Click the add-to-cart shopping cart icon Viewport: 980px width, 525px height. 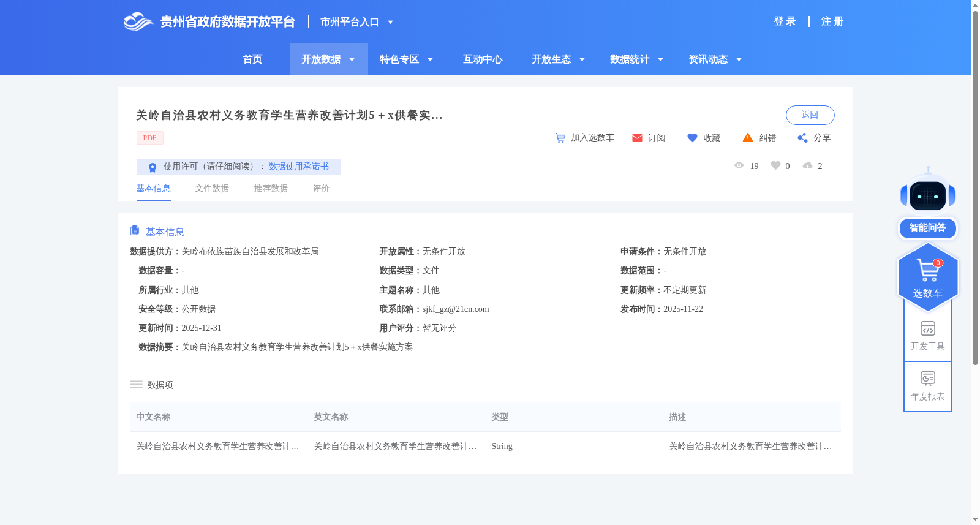click(560, 138)
